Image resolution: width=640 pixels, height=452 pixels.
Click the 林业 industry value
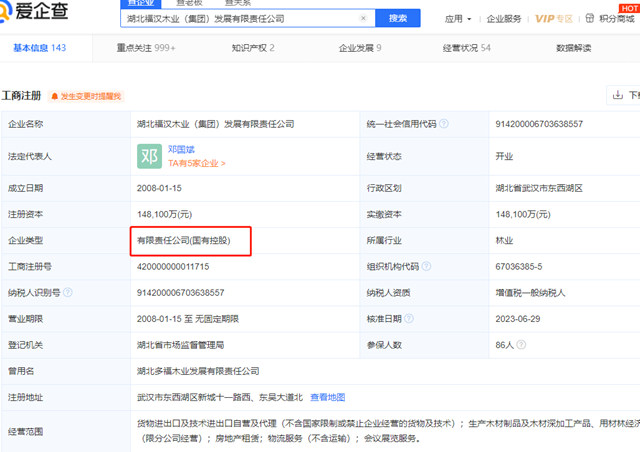[504, 240]
